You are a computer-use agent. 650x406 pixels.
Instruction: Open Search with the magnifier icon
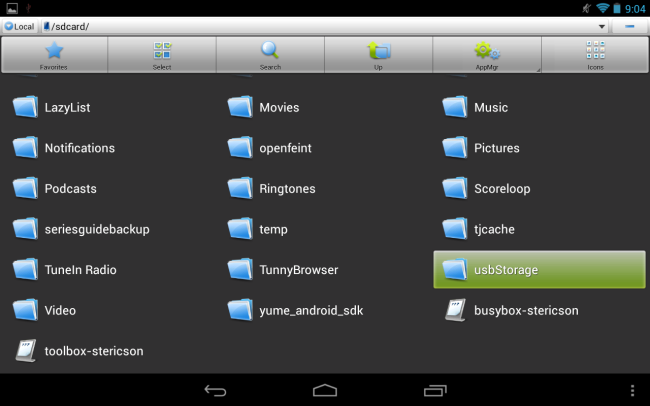(270, 55)
